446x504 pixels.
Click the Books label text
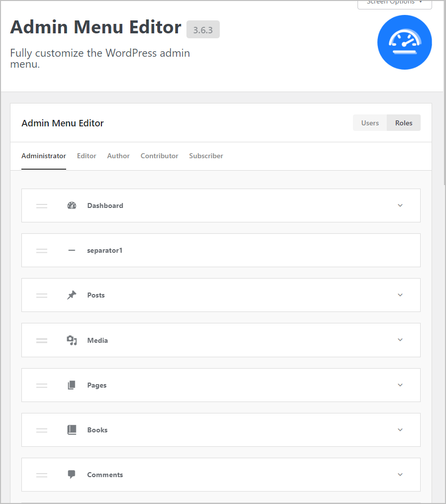click(x=97, y=430)
